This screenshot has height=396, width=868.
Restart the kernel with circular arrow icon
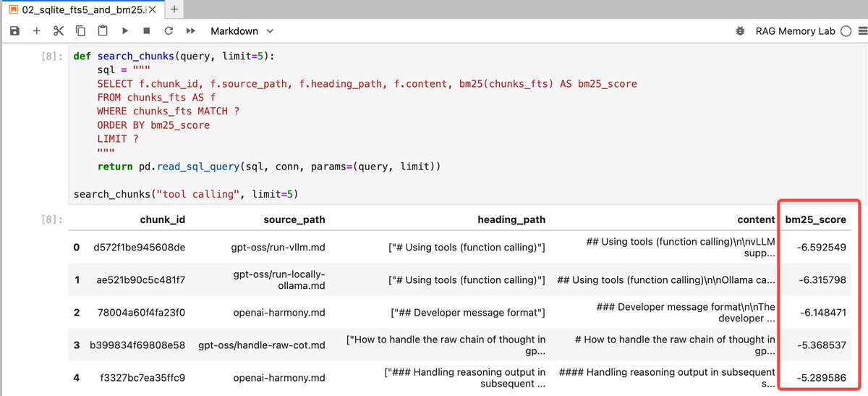[169, 31]
